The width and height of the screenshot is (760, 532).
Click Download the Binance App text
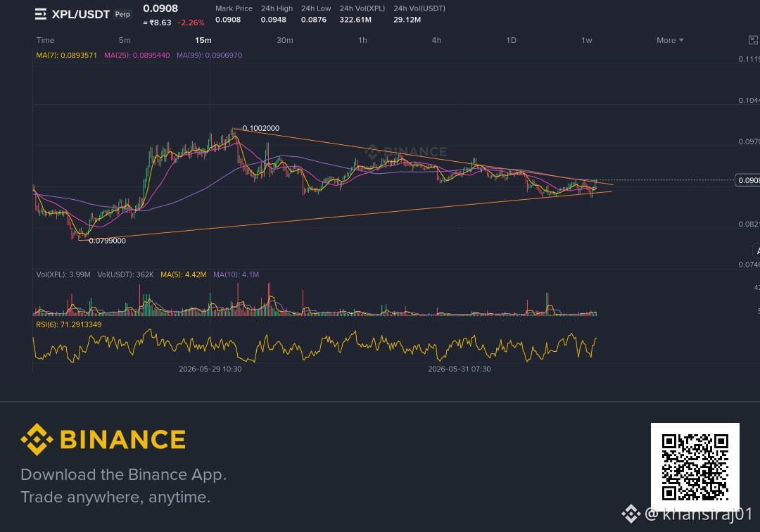(124, 474)
